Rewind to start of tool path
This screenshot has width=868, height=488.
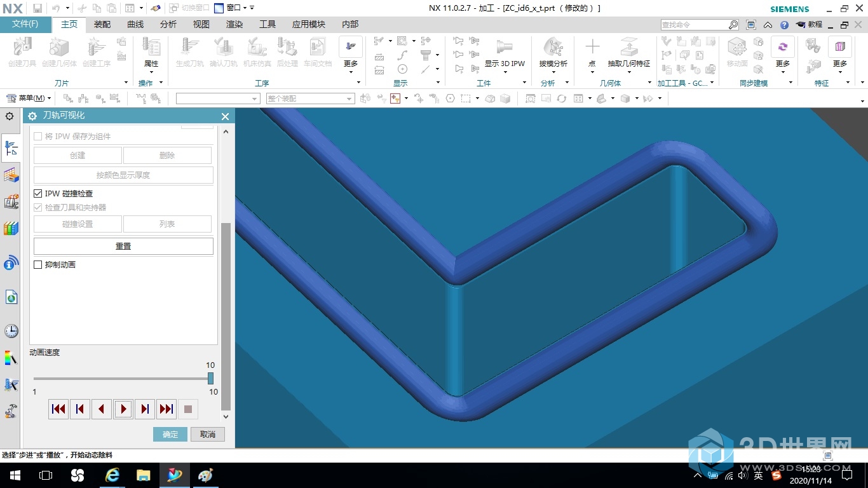click(58, 409)
